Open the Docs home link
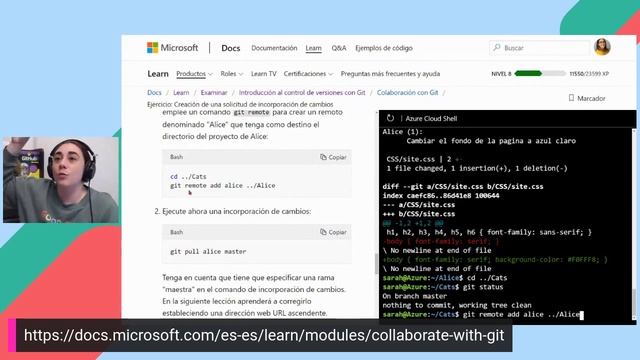This screenshot has width=640, height=360. 231,48
